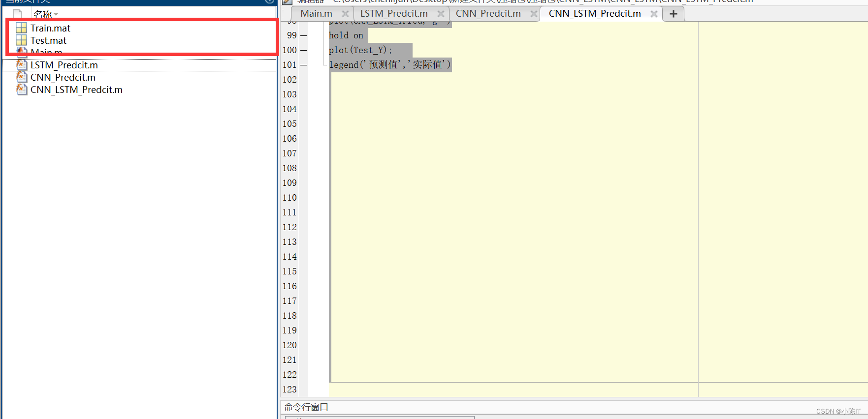Screen dimensions: 868x419
Task: Close the CNN_LSTM_Predcit.m editor tab
Action: (654, 14)
